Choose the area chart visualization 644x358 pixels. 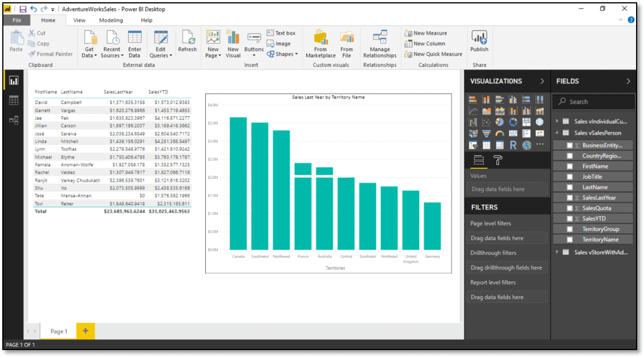[486, 111]
